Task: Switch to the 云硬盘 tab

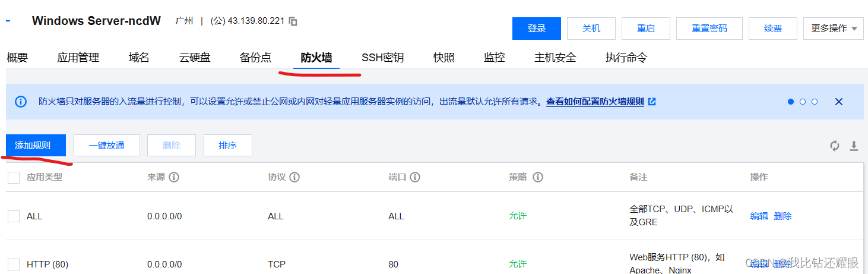Action: pos(195,58)
